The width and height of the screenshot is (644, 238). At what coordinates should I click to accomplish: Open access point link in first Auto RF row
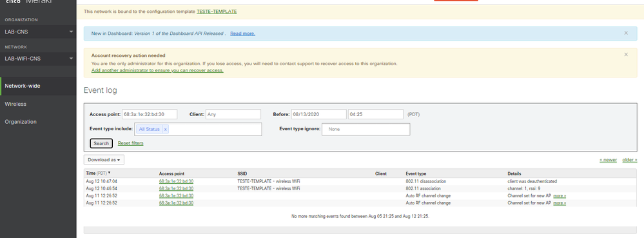(176, 196)
